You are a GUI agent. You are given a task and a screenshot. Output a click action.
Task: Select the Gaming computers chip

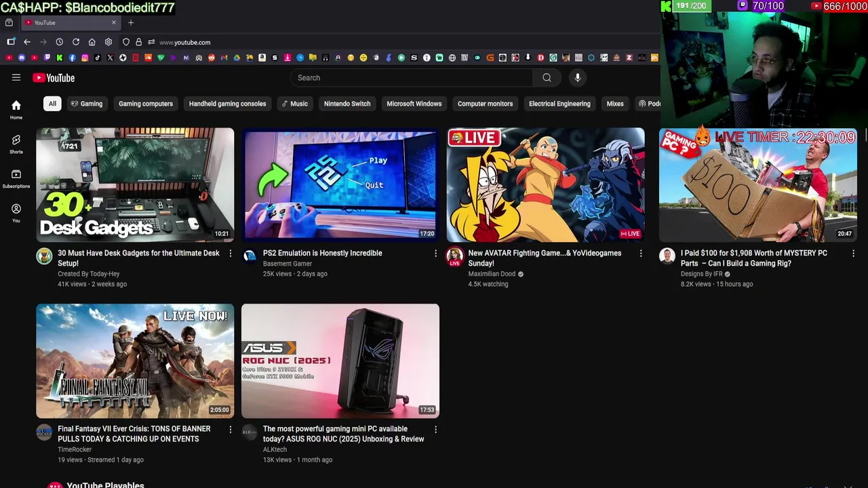(x=146, y=104)
